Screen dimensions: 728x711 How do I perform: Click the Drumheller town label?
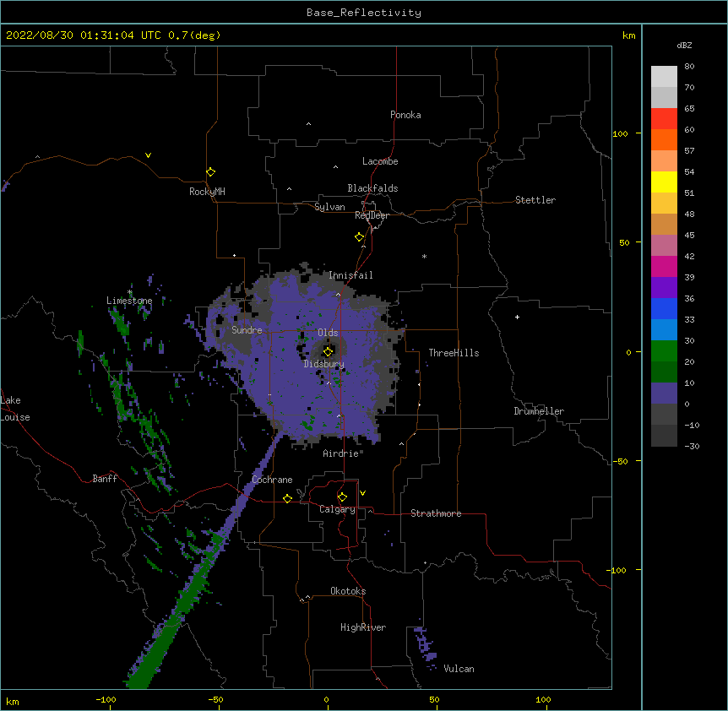[x=539, y=411]
